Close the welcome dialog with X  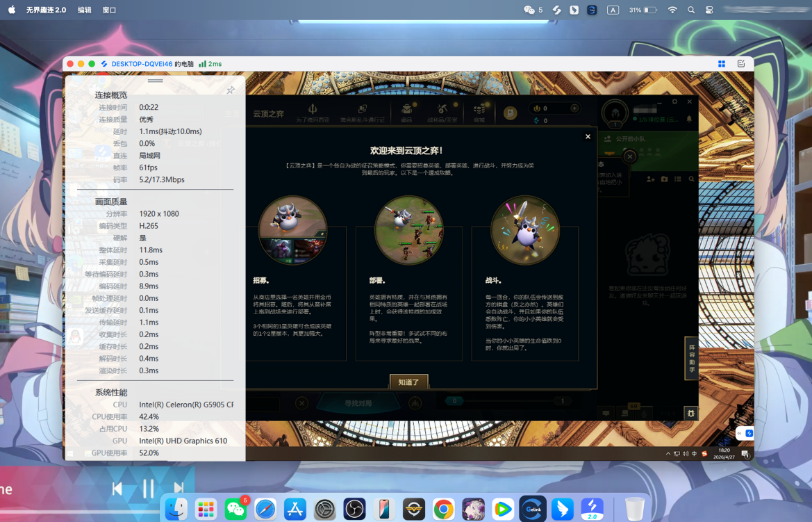(x=588, y=136)
